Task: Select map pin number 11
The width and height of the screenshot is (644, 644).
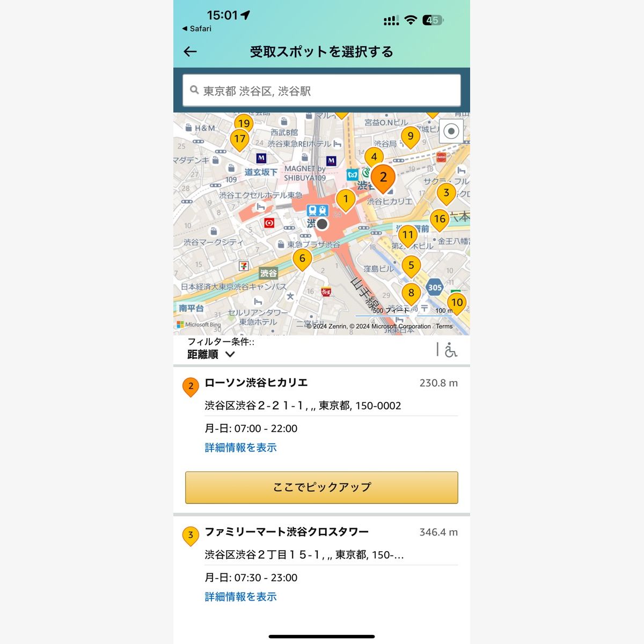Action: [x=408, y=236]
